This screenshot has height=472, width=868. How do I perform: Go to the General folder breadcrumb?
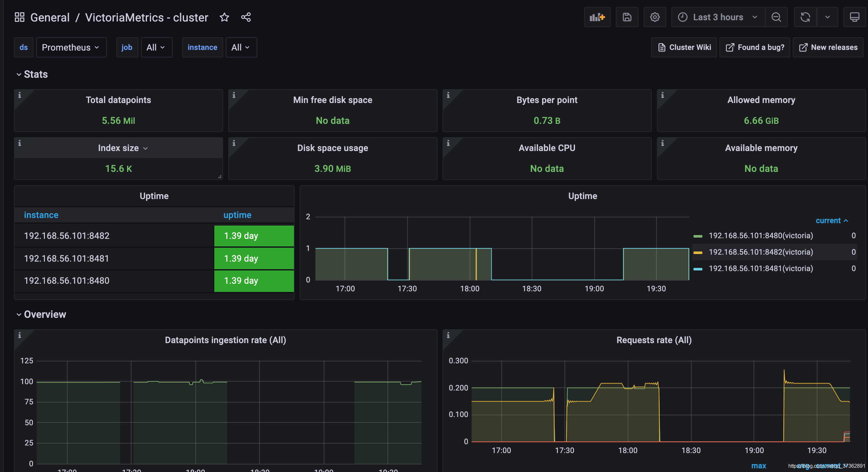(50, 17)
